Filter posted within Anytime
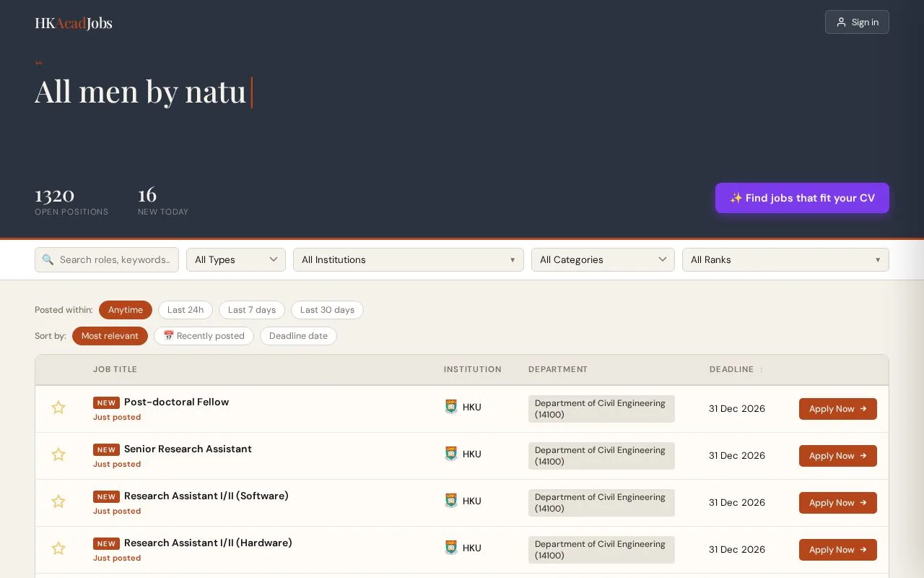 coord(126,310)
